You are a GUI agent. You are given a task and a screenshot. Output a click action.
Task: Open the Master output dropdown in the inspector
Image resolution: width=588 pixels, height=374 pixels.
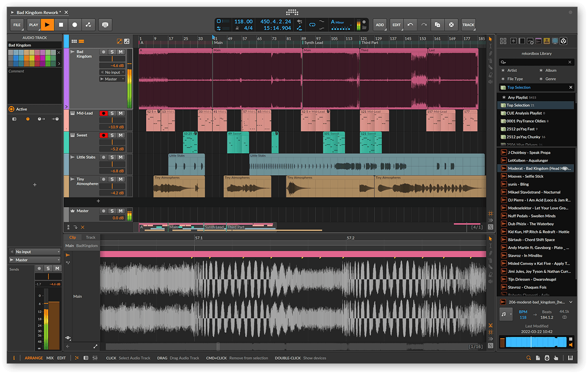pyautogui.click(x=35, y=260)
